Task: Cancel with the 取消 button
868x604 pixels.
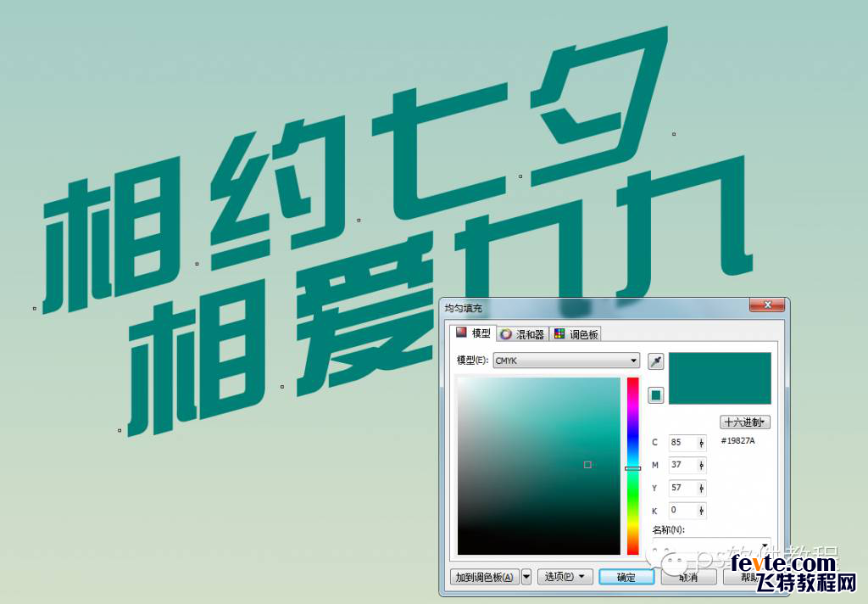Action: click(688, 577)
